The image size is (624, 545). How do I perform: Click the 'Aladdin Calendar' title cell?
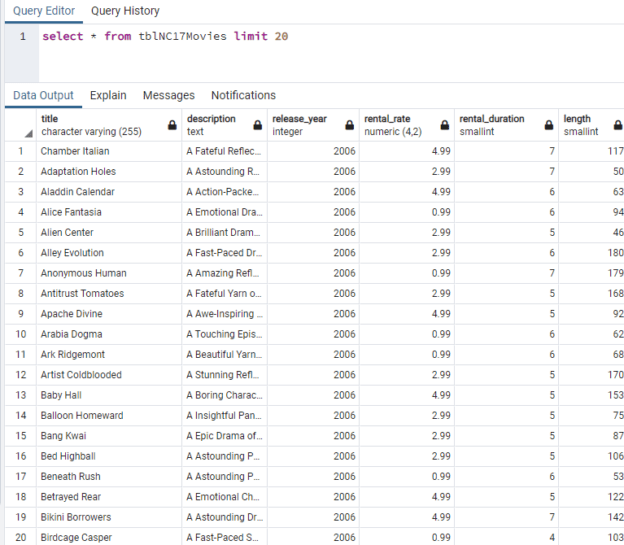coord(109,192)
